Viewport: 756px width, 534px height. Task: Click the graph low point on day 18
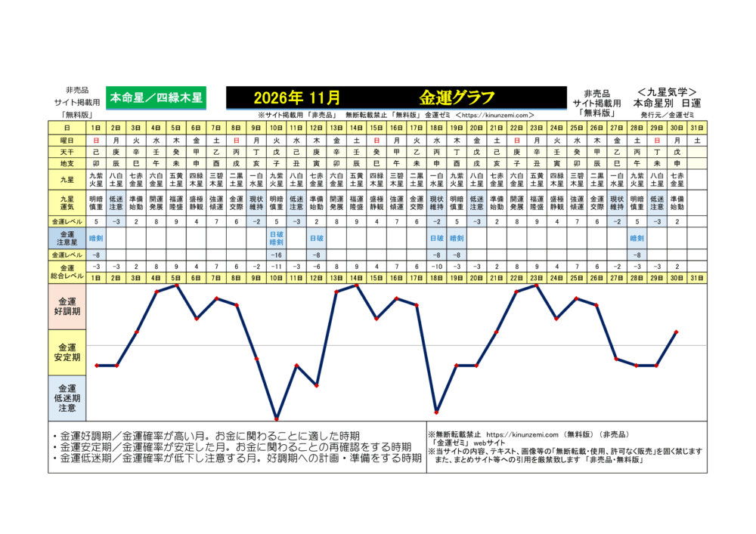(x=436, y=412)
